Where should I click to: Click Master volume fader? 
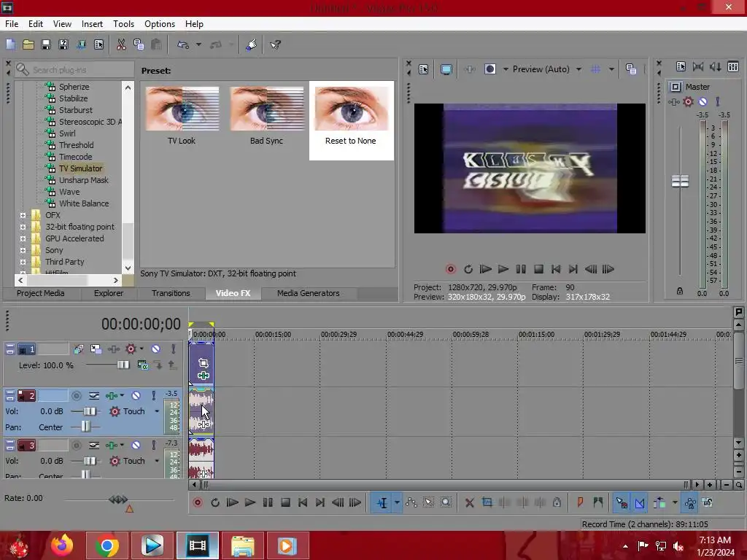[680, 181]
